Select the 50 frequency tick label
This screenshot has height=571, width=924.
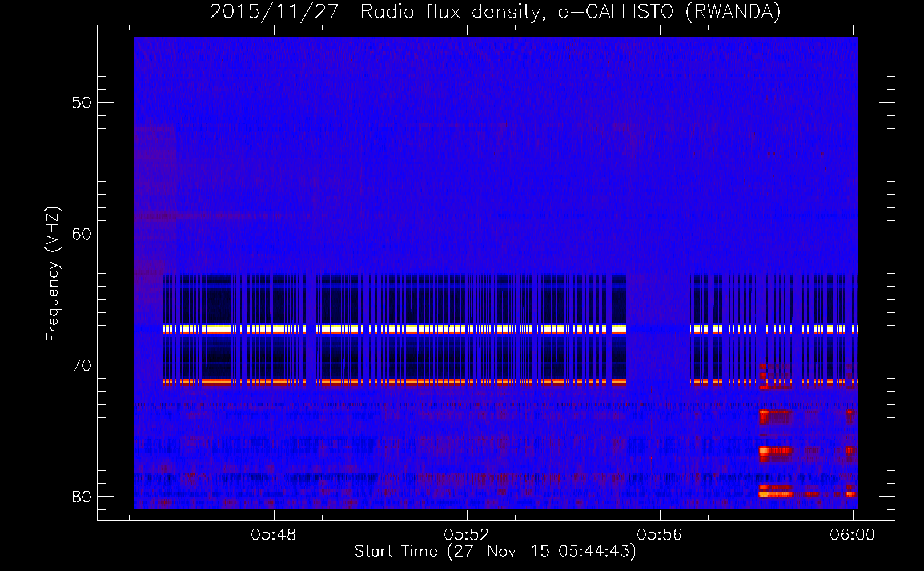point(82,103)
